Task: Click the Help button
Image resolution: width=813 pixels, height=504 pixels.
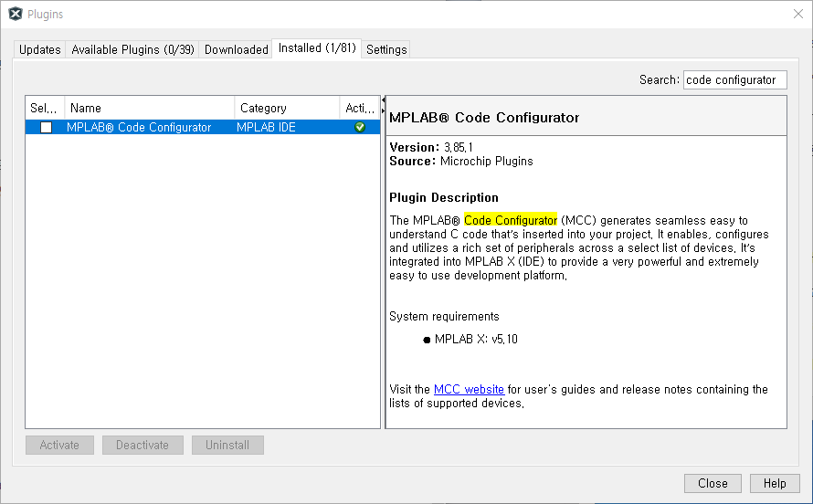Action: (x=775, y=483)
